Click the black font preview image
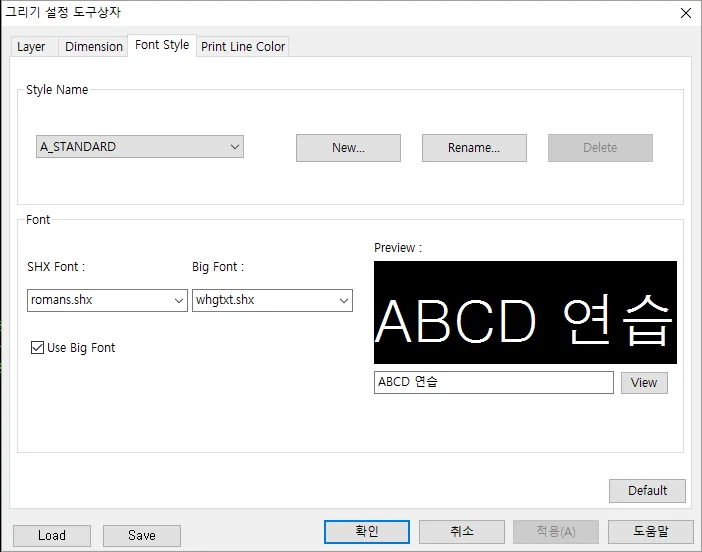Image resolution: width=702 pixels, height=552 pixels. 525,312
